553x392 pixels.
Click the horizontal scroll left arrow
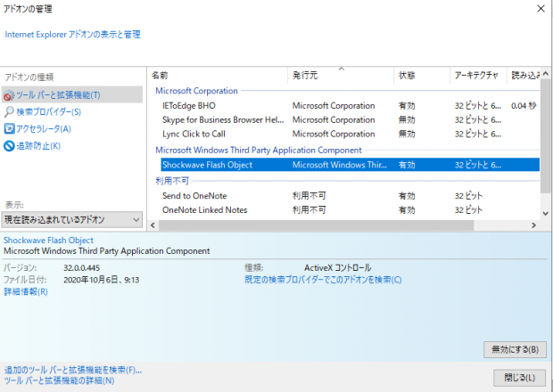[x=153, y=225]
